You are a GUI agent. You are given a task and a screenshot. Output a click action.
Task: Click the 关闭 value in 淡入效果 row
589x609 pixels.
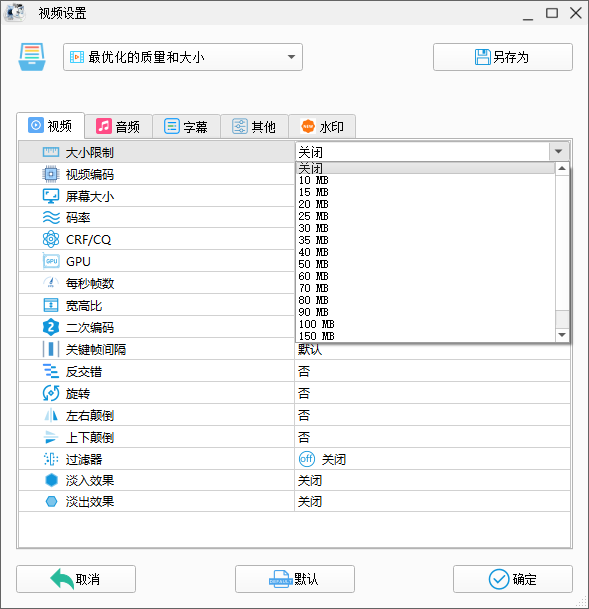[x=310, y=480]
